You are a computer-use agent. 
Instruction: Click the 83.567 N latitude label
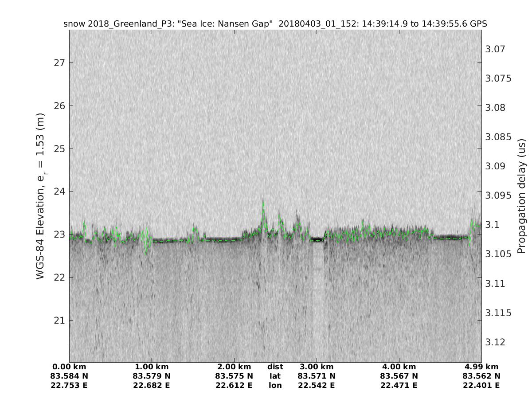tap(399, 376)
